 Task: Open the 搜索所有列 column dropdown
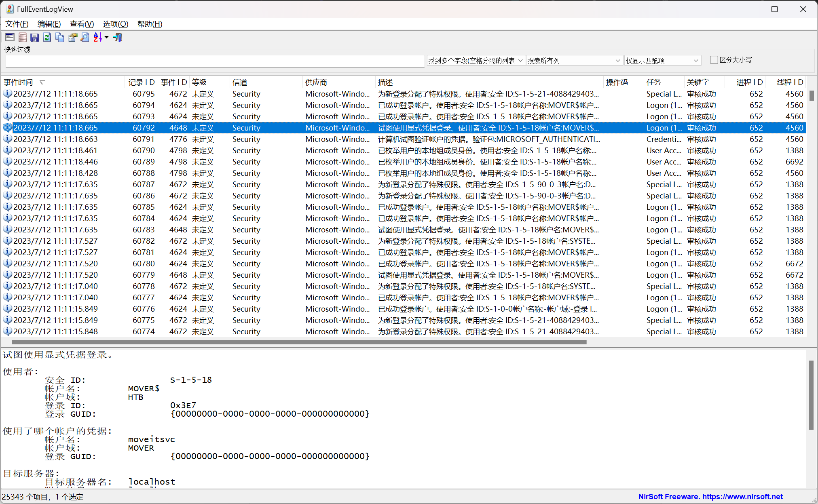(574, 61)
